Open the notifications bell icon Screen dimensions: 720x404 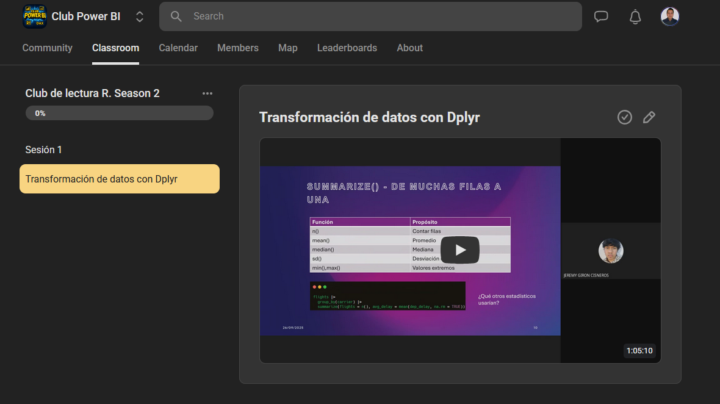(635, 16)
